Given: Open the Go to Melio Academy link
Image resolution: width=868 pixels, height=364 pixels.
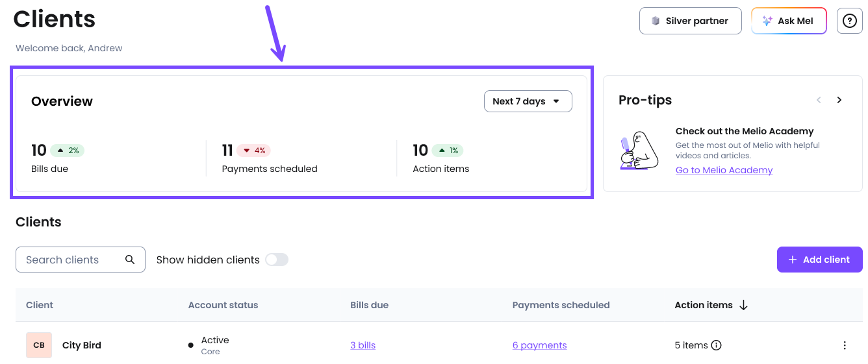Looking at the screenshot, I should point(724,170).
